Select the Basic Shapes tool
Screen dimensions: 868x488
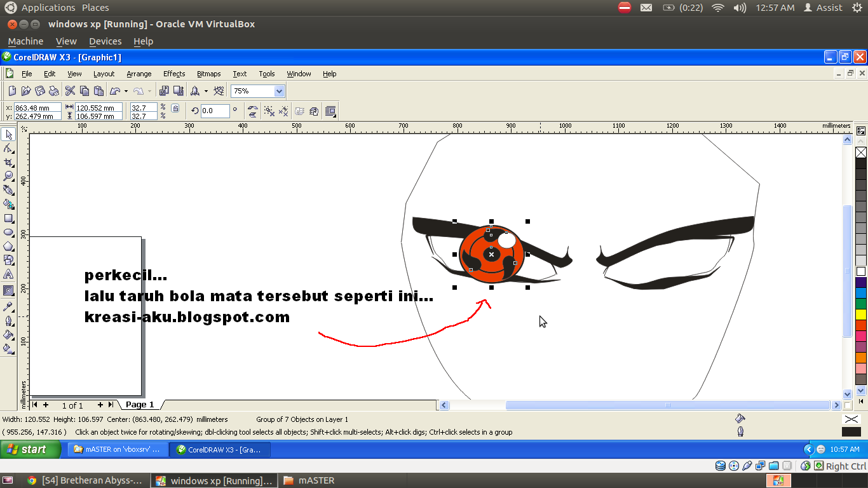pyautogui.click(x=8, y=260)
